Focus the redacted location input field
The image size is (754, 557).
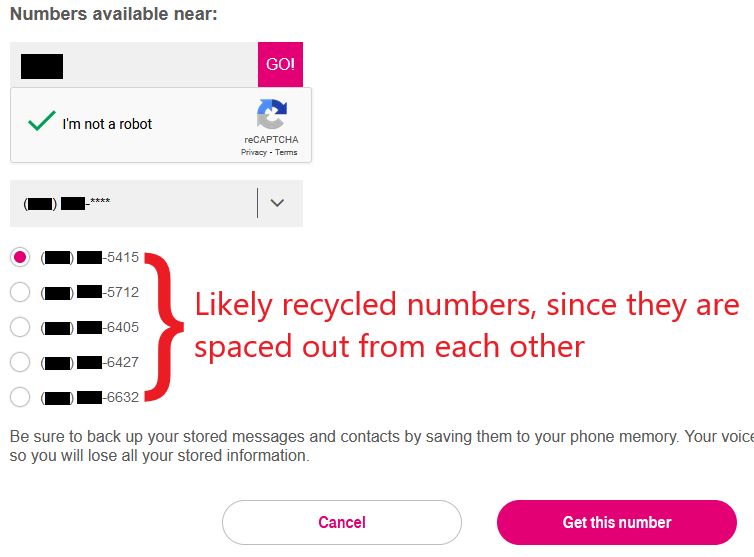pos(134,64)
